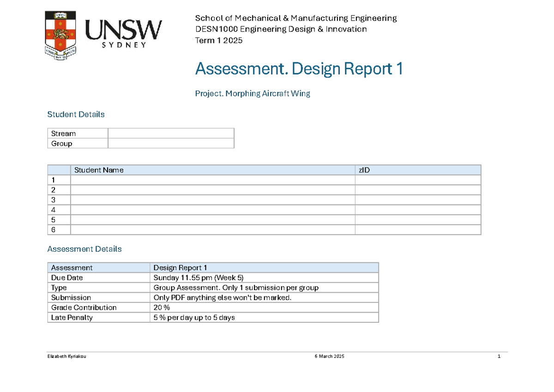Viewport: 554px width, 392px height.
Task: Click the 'Submission' label cell
Action: [x=99, y=298]
